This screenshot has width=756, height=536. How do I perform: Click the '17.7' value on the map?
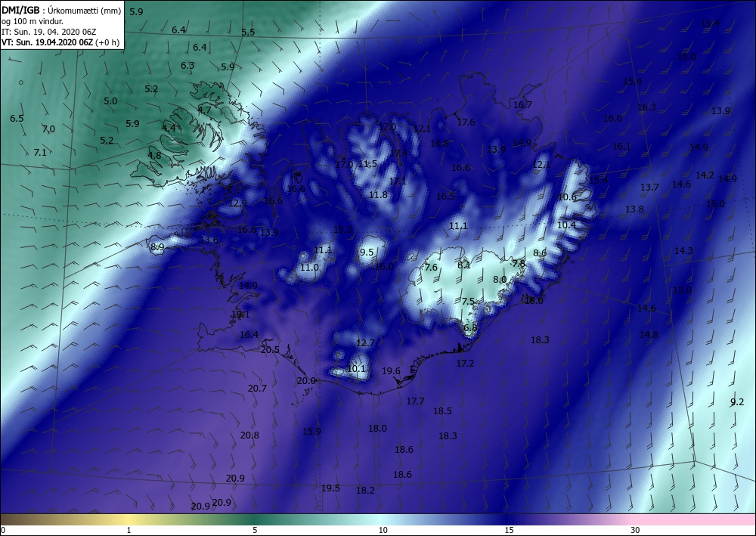click(415, 401)
